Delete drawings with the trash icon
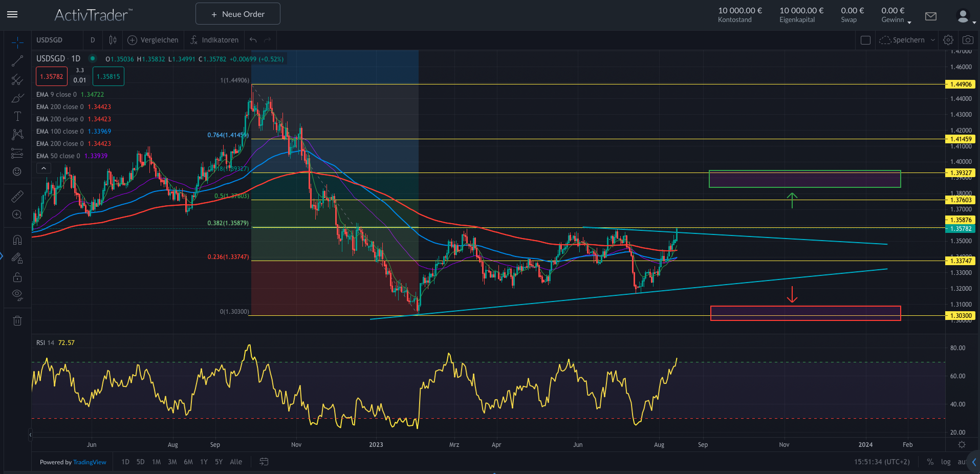Screen dimensions: 980x474 (x=17, y=320)
